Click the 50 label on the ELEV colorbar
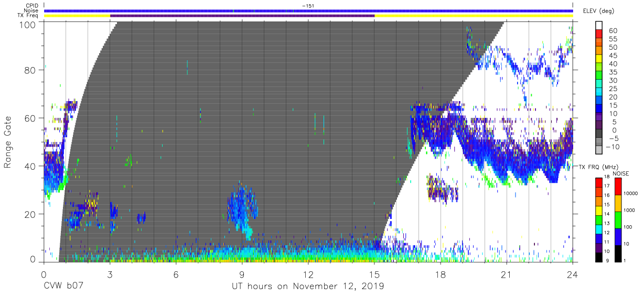 coord(613,47)
